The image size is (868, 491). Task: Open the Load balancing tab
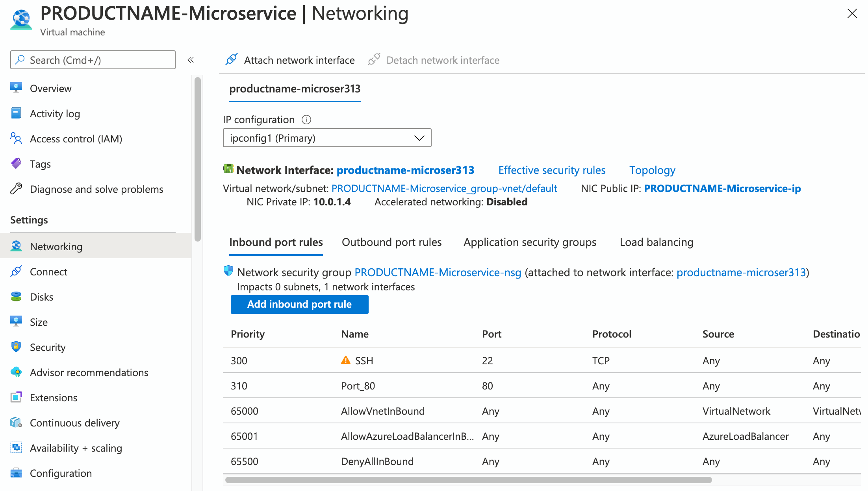coord(656,242)
